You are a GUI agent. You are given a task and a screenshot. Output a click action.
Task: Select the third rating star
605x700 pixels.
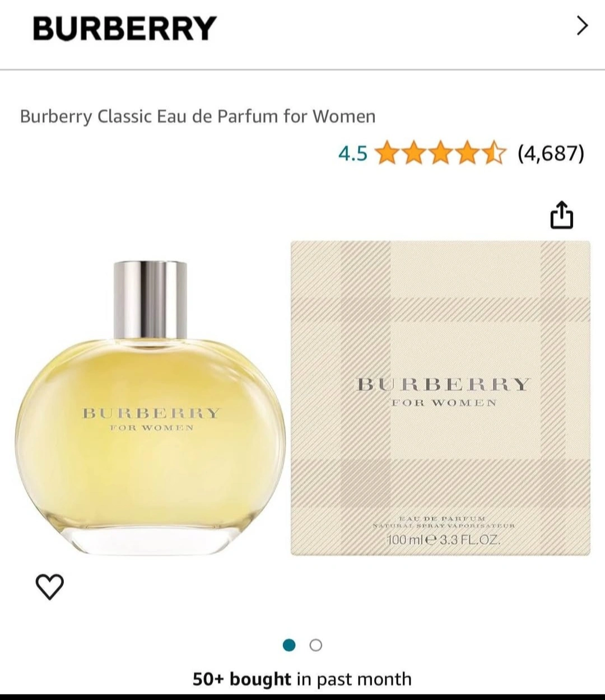point(440,153)
